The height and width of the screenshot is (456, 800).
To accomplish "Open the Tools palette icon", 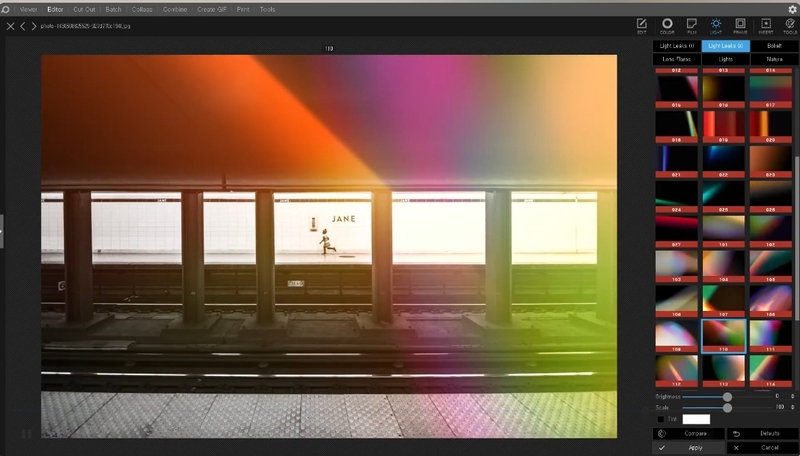I will point(790,24).
